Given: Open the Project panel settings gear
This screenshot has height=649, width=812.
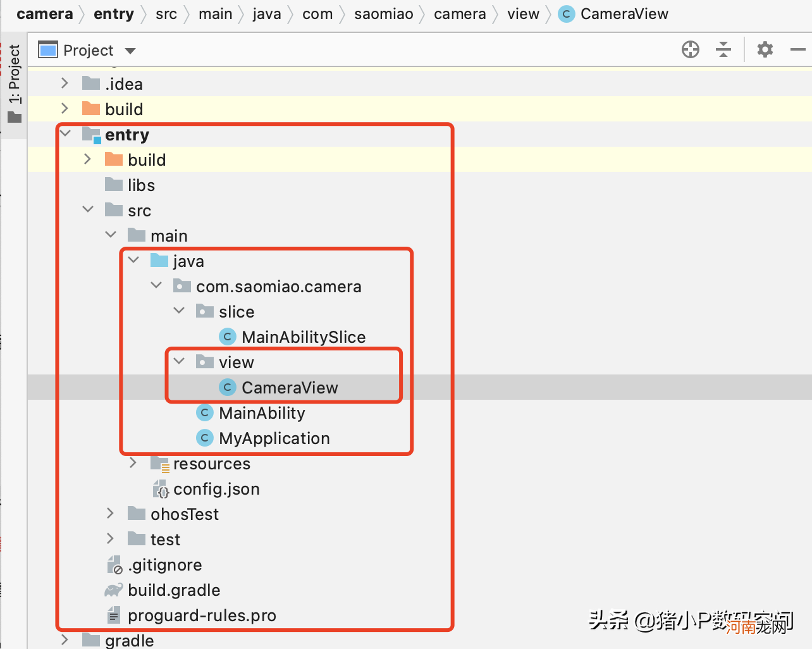Looking at the screenshot, I should (x=765, y=49).
